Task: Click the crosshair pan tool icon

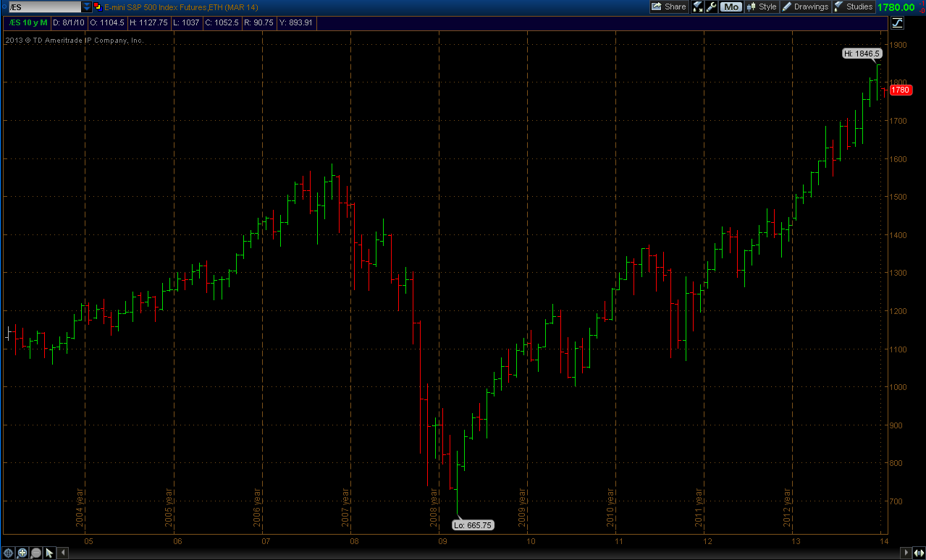Action: (8, 553)
